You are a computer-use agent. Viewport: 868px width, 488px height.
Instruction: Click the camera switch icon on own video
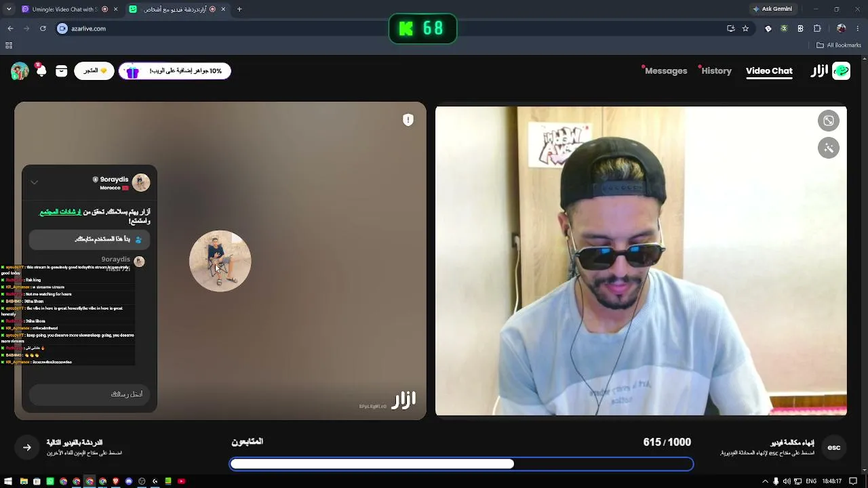tap(829, 121)
